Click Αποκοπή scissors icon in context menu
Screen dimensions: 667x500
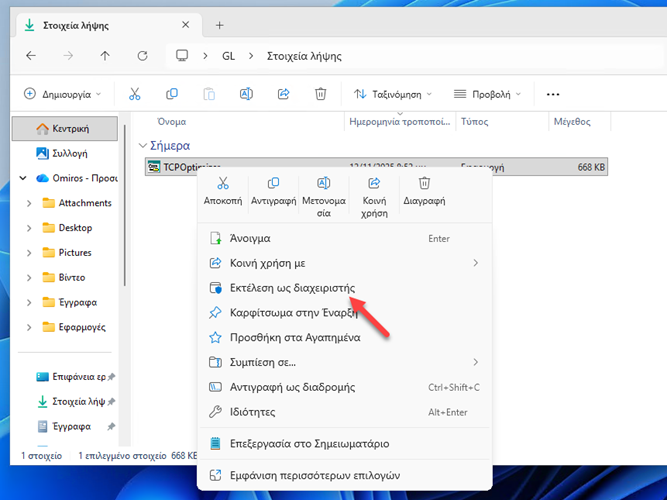point(223,184)
